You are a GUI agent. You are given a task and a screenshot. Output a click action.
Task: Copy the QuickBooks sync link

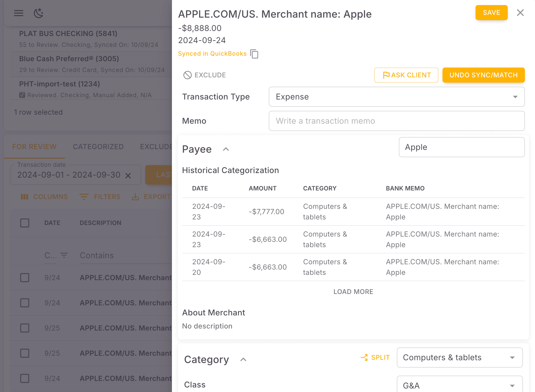pyautogui.click(x=255, y=54)
